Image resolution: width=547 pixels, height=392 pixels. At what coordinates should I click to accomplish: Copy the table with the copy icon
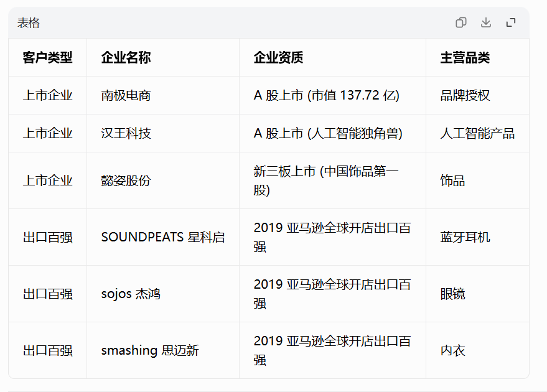pyautogui.click(x=461, y=22)
